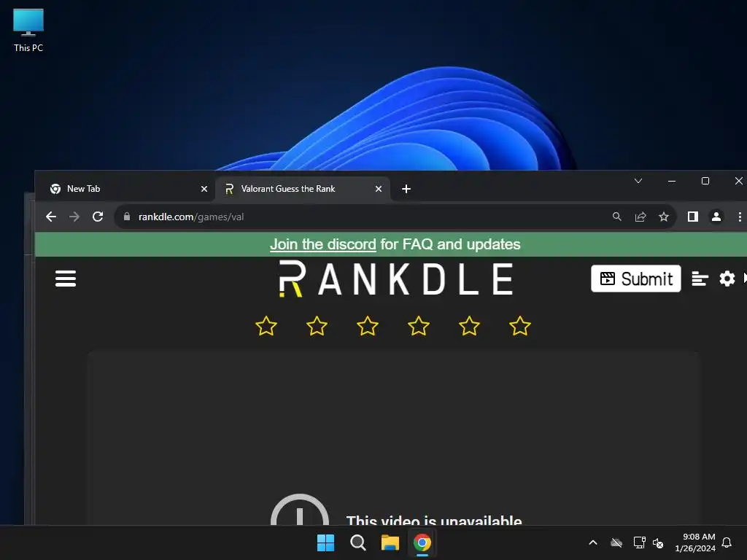Screen dimensions: 747x560
Task: Open Windows taskbar search
Action: [x=357, y=542]
